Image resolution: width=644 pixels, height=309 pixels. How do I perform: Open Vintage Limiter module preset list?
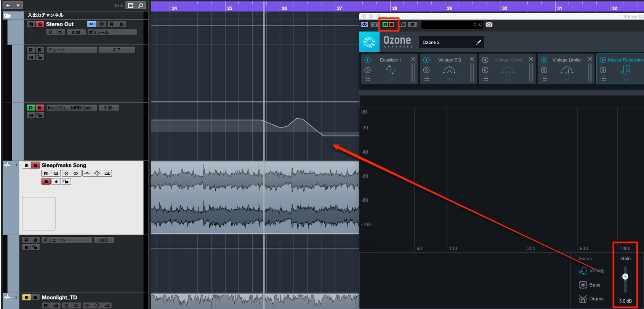click(544, 79)
